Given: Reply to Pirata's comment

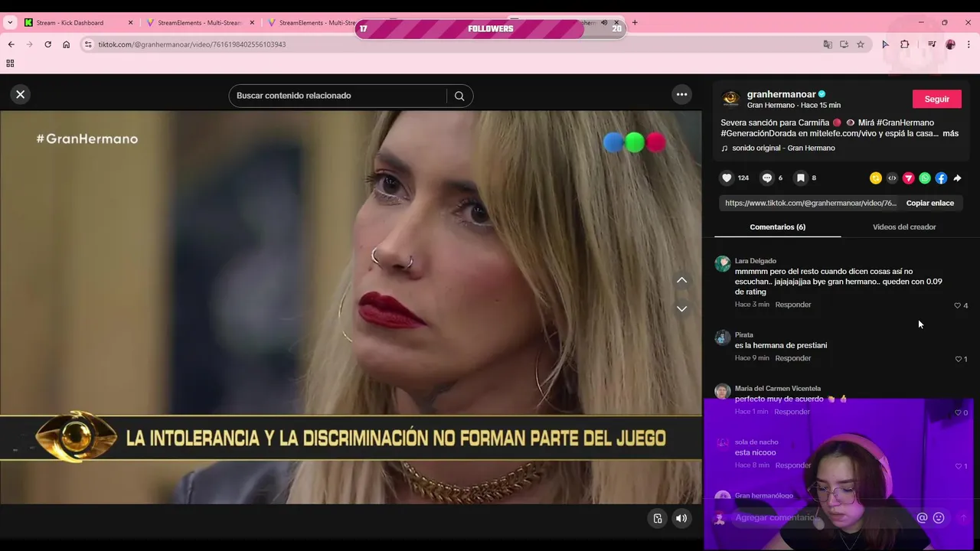Looking at the screenshot, I should point(792,358).
